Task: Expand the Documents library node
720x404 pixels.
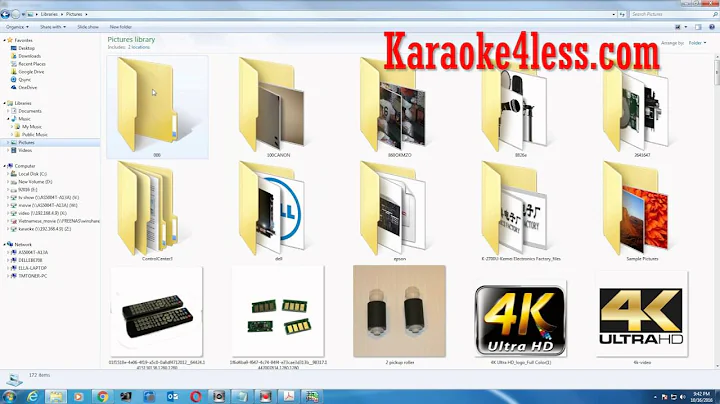Action: [8, 111]
